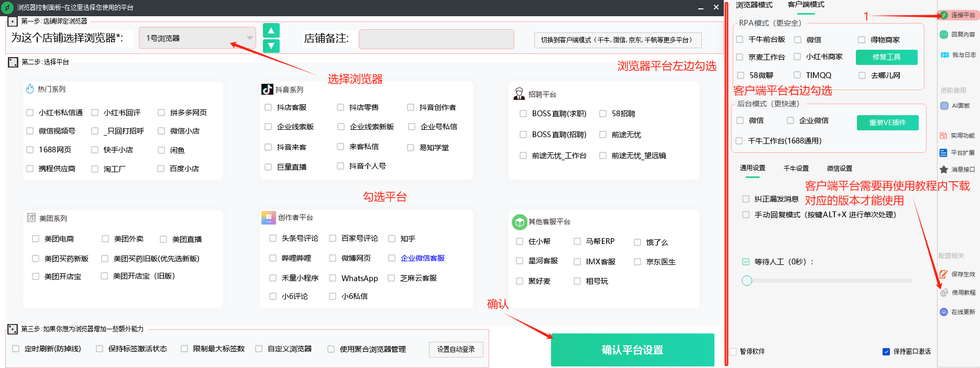Click the person icon beside 招聘平台
The image size is (980, 368).
(519, 94)
